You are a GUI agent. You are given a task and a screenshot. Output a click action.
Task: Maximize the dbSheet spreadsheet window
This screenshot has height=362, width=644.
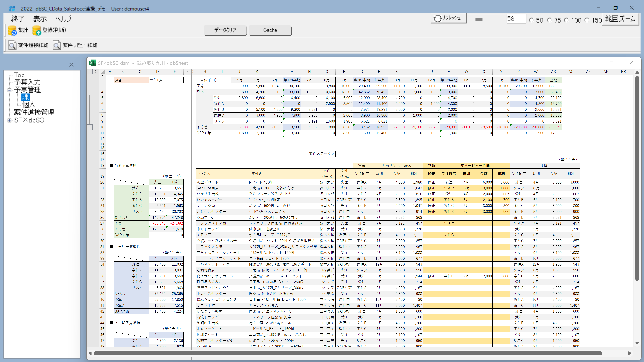pos(611,63)
